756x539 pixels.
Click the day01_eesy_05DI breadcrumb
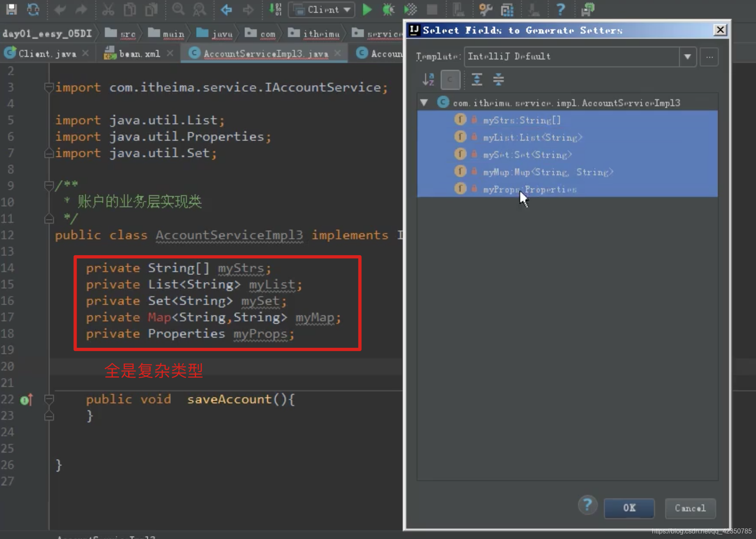[x=47, y=34]
